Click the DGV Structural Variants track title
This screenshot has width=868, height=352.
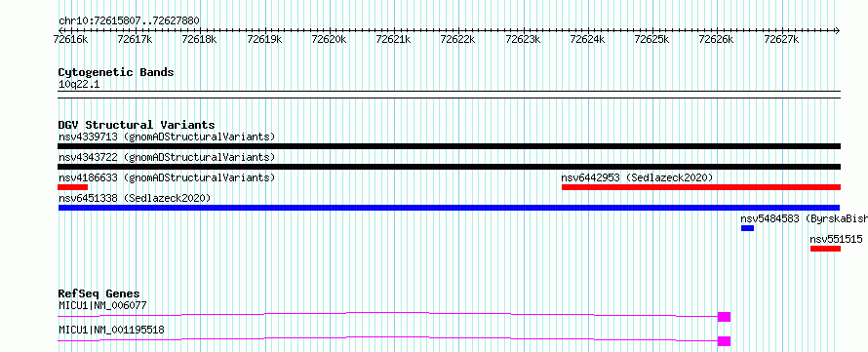pos(137,125)
